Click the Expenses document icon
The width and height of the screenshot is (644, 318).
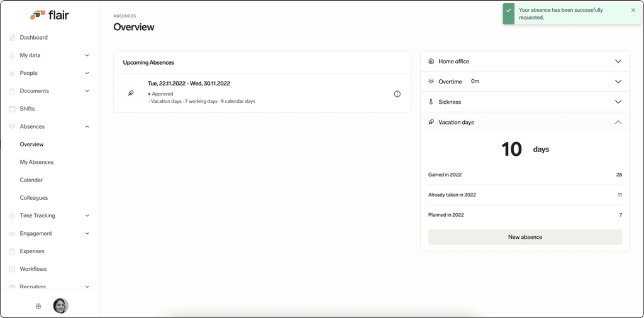coord(12,251)
